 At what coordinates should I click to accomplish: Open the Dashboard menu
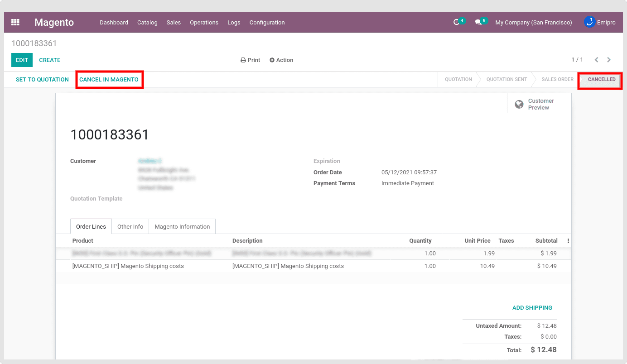pos(114,23)
